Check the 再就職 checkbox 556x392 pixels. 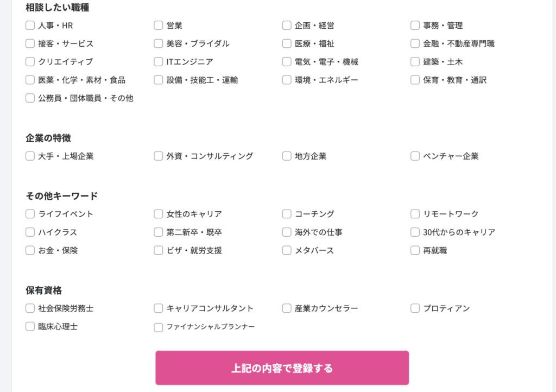coord(415,251)
